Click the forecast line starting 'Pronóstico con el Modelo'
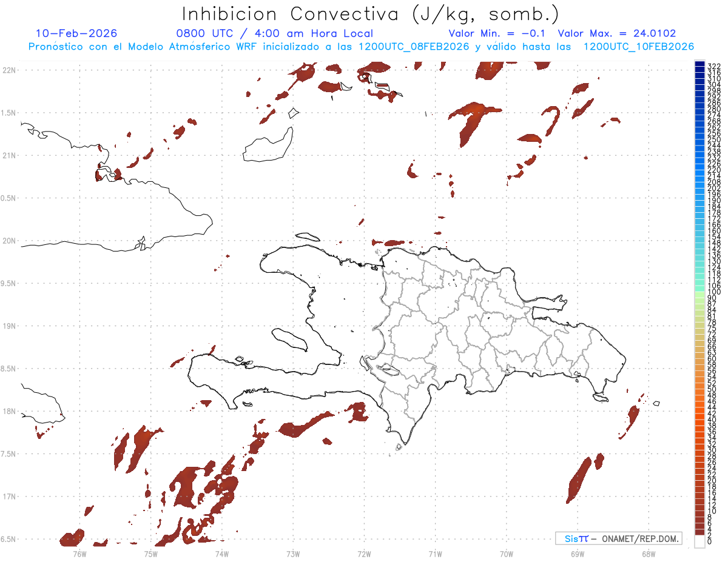 pos(361,47)
